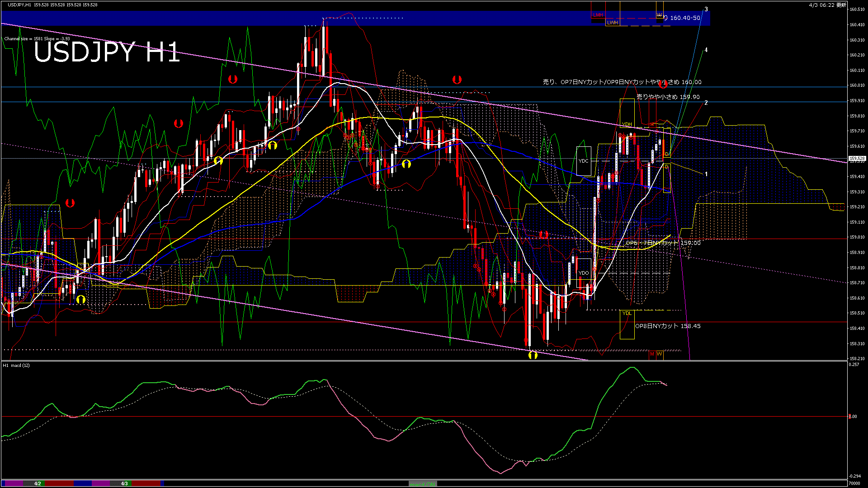Click the YDO label box
The width and height of the screenshot is (868, 488).
[584, 273]
